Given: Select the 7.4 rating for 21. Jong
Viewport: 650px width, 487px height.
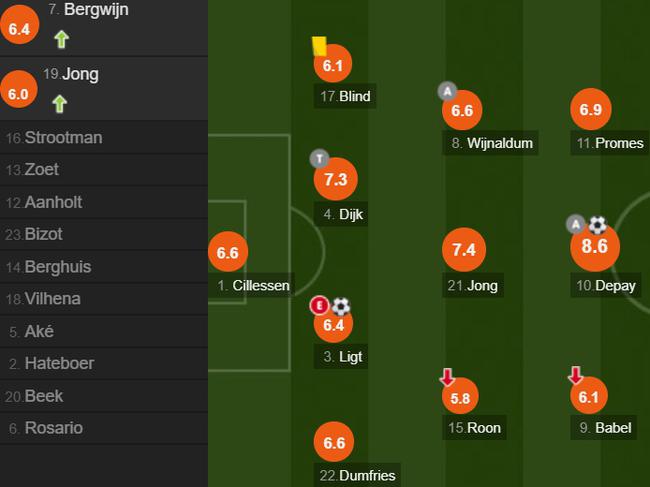Looking at the screenshot, I should [x=463, y=250].
